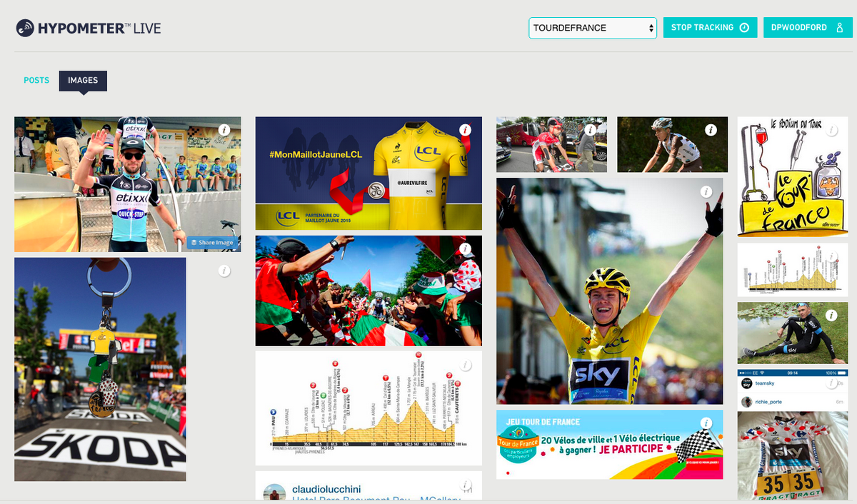Show info for the MonMaillotJauneLCL jersey image
This screenshot has width=857, height=504.
(466, 130)
